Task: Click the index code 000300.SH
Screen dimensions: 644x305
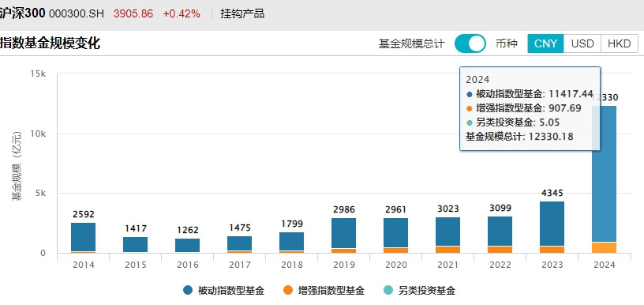Action: (77, 14)
